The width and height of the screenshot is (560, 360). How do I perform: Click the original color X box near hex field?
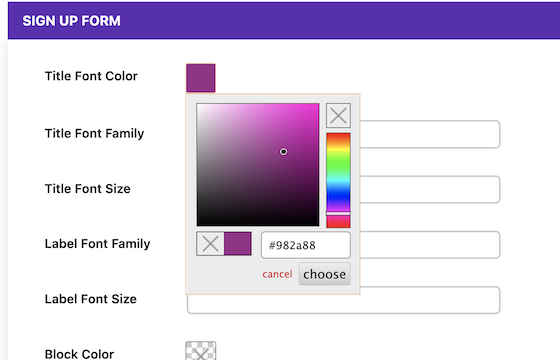click(210, 244)
